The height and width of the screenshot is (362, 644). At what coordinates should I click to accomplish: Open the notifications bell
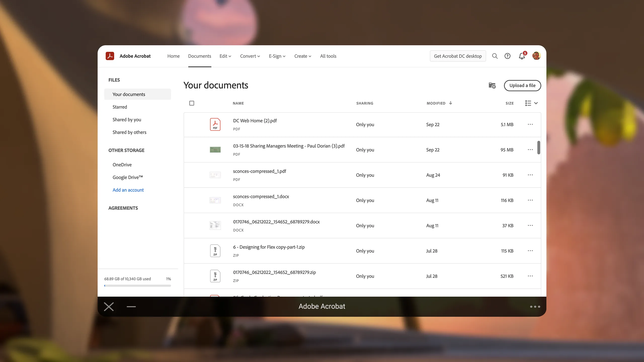point(522,56)
